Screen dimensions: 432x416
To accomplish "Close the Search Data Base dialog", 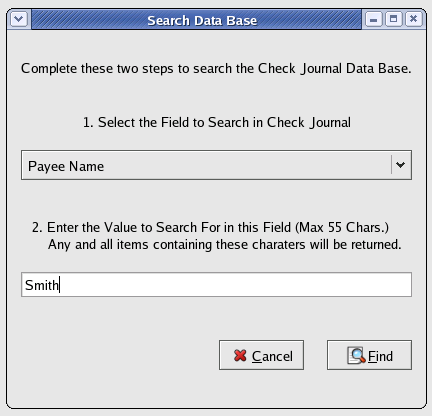I will point(414,19).
